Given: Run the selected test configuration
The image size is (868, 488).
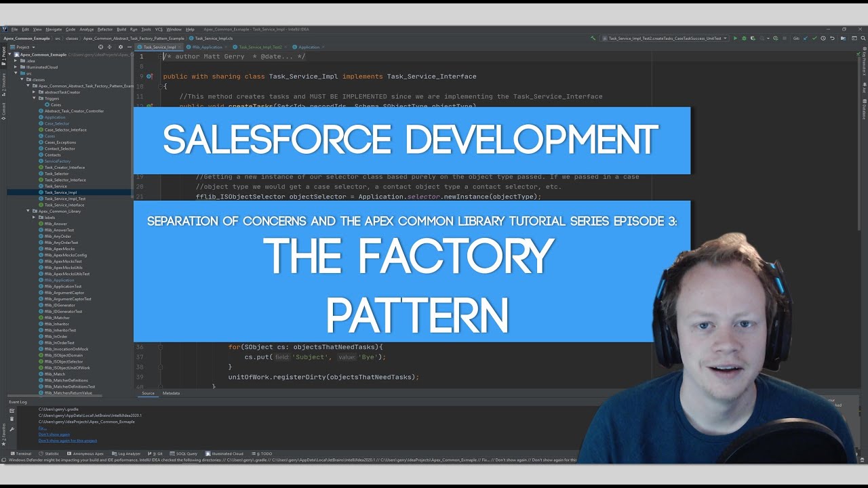Looking at the screenshot, I should click(735, 39).
